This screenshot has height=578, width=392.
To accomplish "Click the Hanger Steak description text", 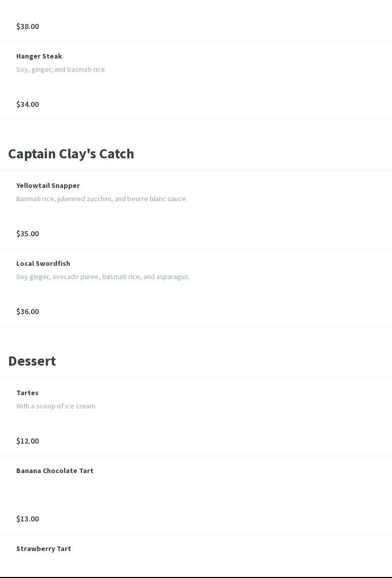I will [x=61, y=69].
